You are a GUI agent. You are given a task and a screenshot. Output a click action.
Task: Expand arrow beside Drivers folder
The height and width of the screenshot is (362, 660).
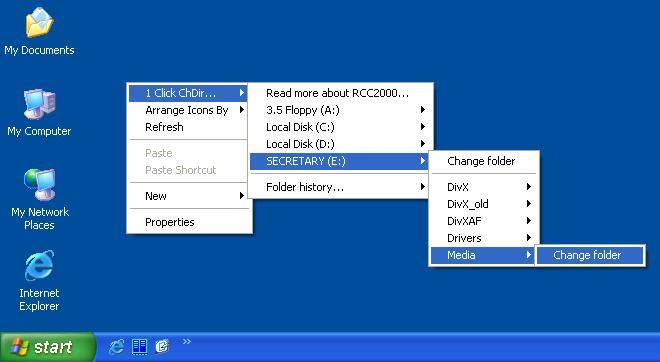pyautogui.click(x=529, y=238)
